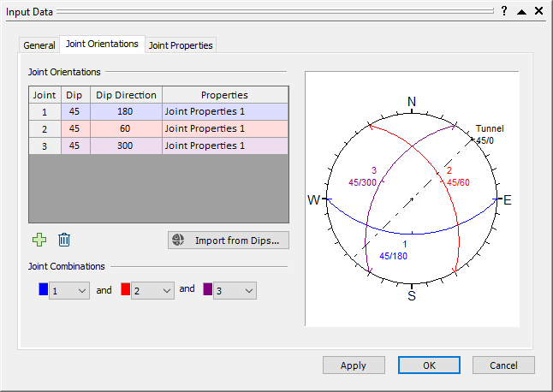This screenshot has width=553, height=392.
Task: Apply the input data changes
Action: (354, 365)
